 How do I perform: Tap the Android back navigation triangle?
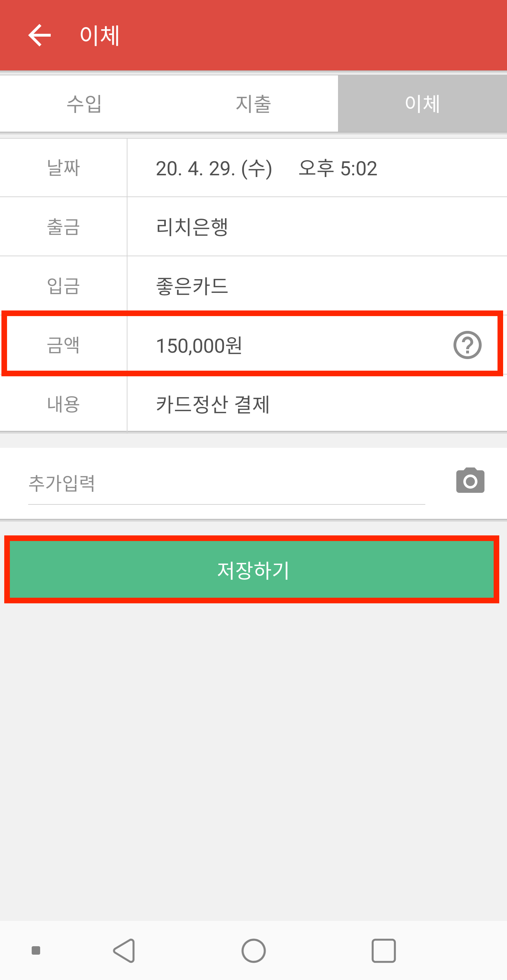pos(125,950)
